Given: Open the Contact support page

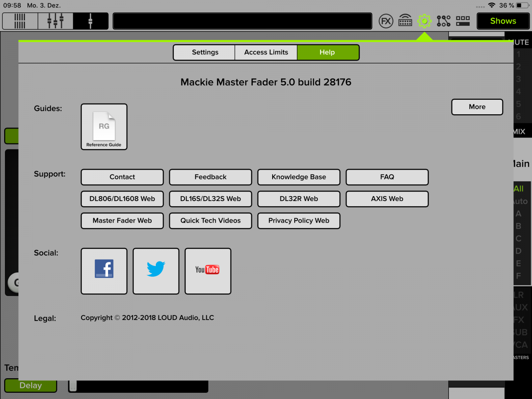Looking at the screenshot, I should (122, 177).
